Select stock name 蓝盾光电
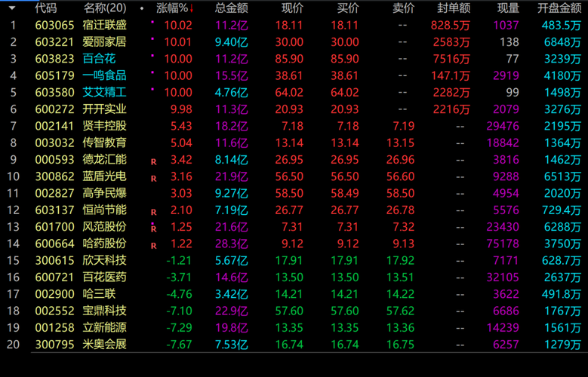The image size is (588, 377). click(x=105, y=176)
